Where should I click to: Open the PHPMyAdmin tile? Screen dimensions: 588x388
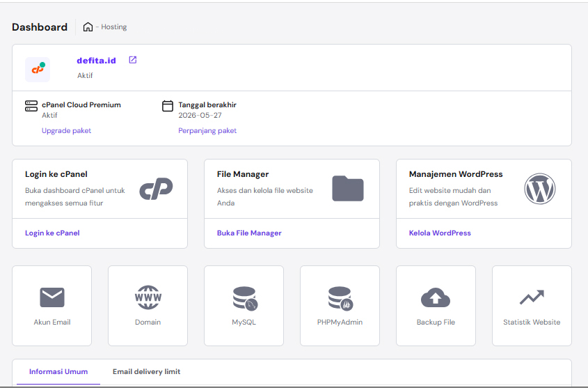pyautogui.click(x=340, y=305)
